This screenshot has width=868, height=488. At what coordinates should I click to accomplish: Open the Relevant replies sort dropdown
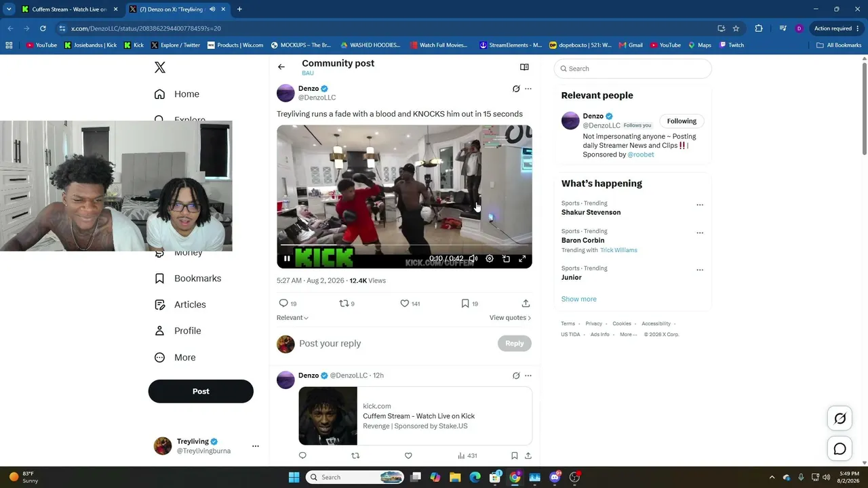[x=292, y=318]
